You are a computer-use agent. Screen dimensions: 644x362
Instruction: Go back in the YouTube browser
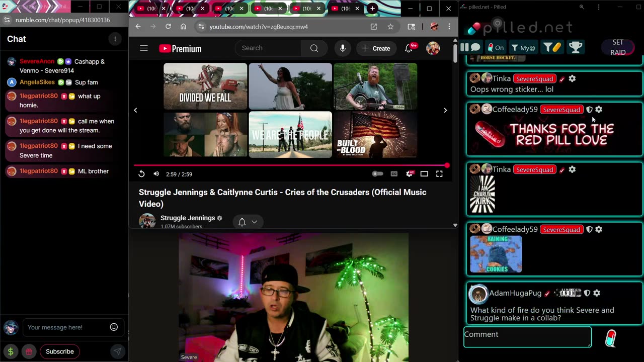138,27
